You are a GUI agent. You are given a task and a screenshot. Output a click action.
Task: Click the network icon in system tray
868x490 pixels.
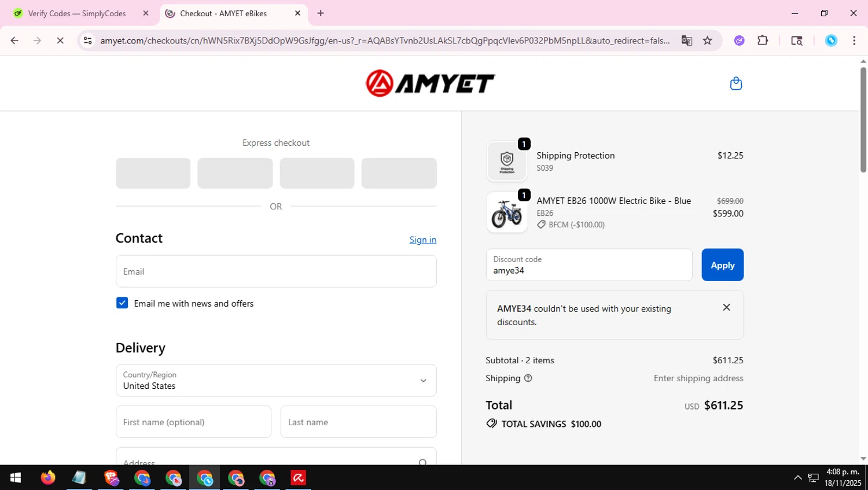[x=814, y=478]
